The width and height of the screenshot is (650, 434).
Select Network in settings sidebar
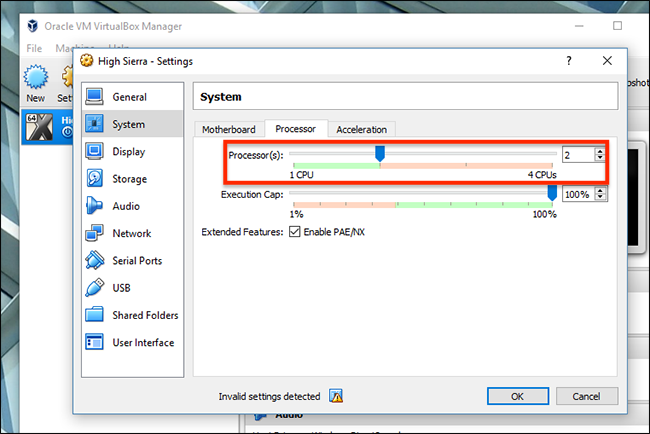(x=132, y=233)
